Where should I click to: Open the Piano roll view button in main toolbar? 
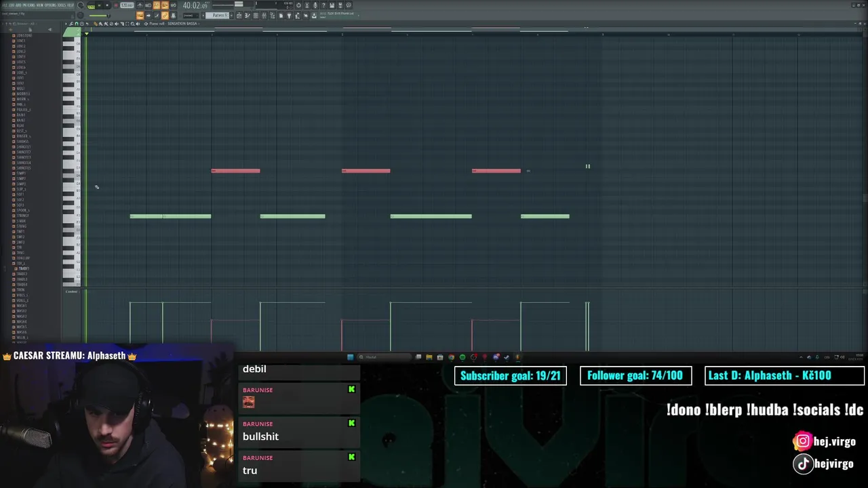(248, 16)
